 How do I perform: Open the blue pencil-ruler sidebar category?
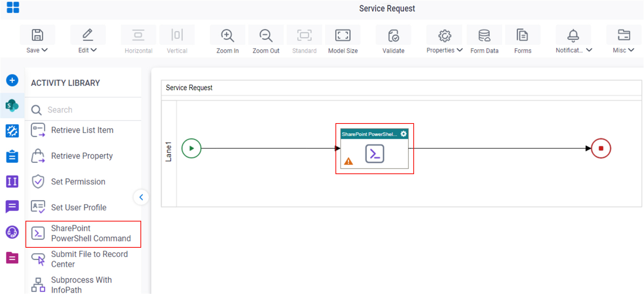12,131
